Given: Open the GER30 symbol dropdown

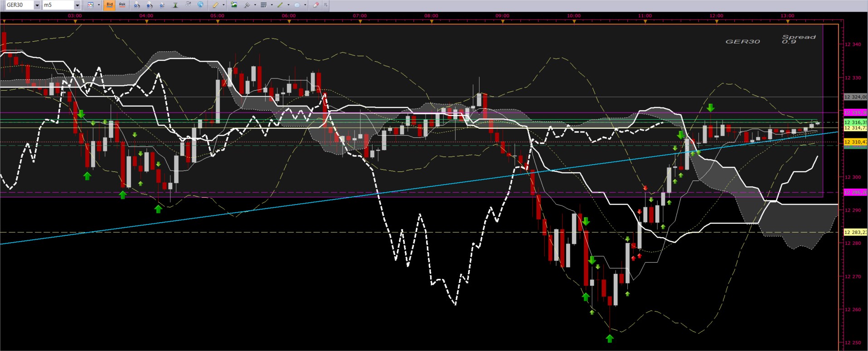Looking at the screenshot, I should coord(37,5).
